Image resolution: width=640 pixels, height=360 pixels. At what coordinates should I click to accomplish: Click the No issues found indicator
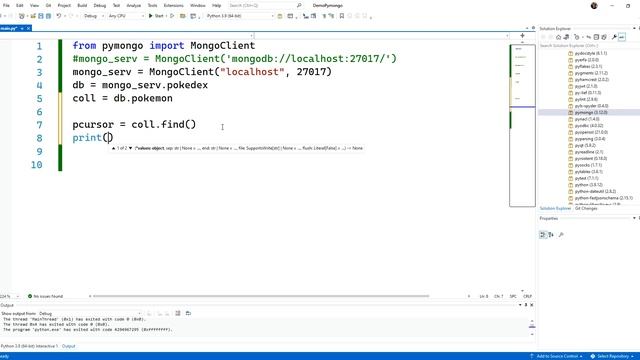tap(46, 296)
